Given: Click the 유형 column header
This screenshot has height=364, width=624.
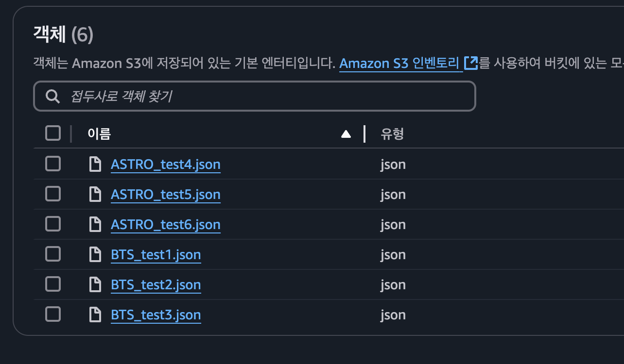Looking at the screenshot, I should 392,134.
